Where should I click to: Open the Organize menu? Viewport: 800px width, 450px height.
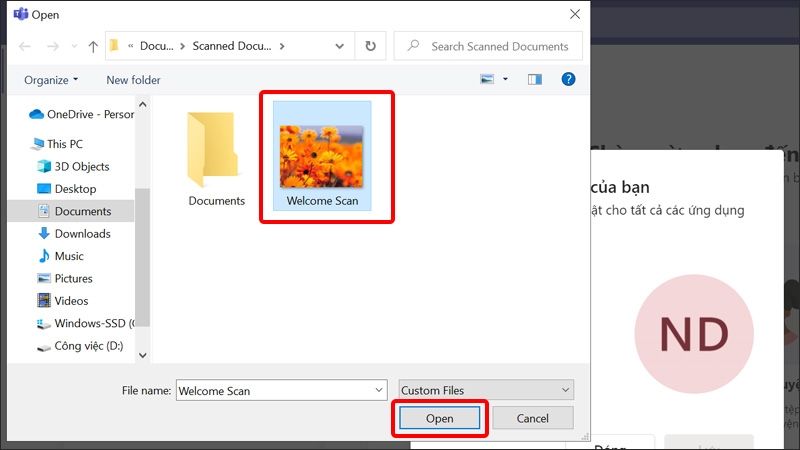pyautogui.click(x=51, y=80)
